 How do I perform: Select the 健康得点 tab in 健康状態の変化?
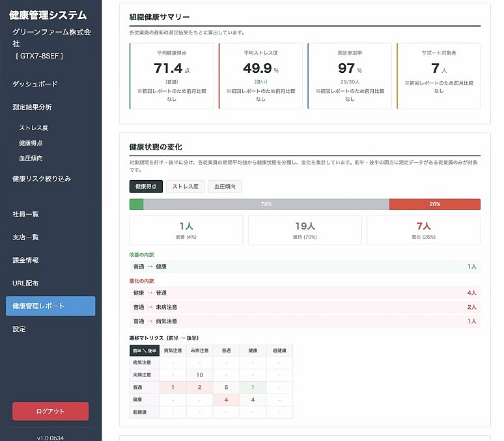(x=146, y=187)
